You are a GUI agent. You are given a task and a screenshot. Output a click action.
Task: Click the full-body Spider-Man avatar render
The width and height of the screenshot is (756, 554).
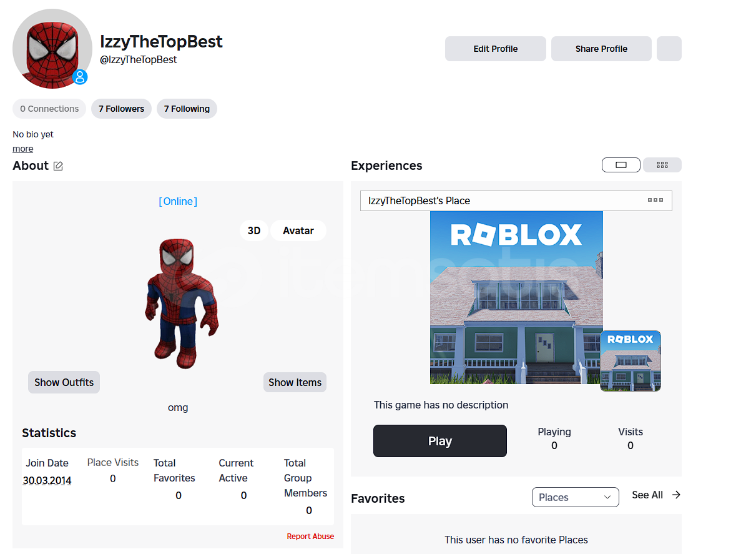(182, 302)
